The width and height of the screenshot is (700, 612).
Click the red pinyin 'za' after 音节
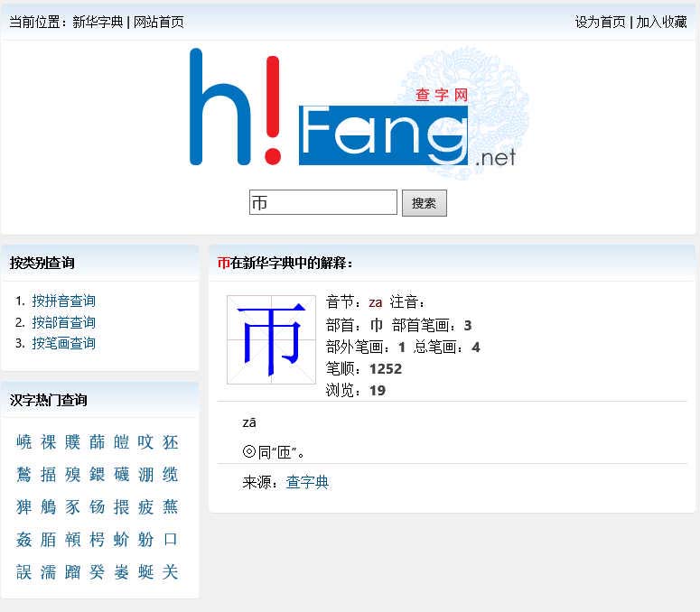point(376,302)
